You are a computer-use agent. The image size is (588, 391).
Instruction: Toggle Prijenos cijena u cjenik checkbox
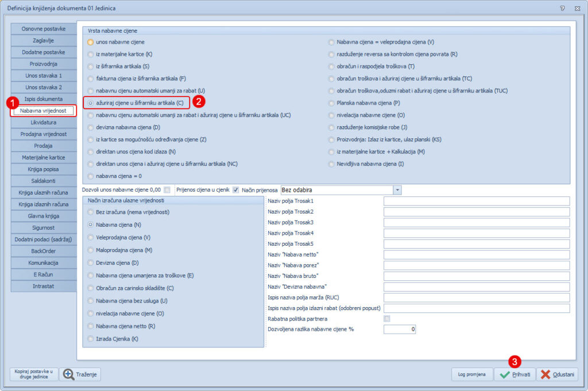pos(235,190)
